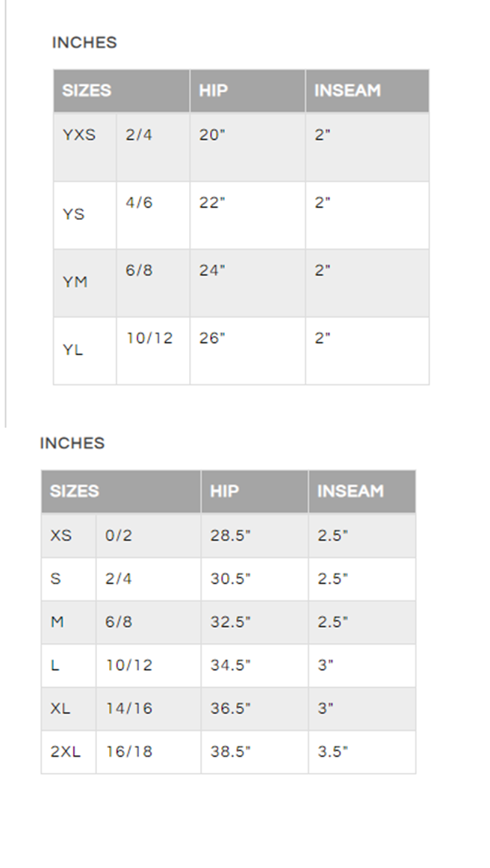Viewport: 490px width, 868px height.
Task: Click the YXS size cell
Action: [84, 147]
